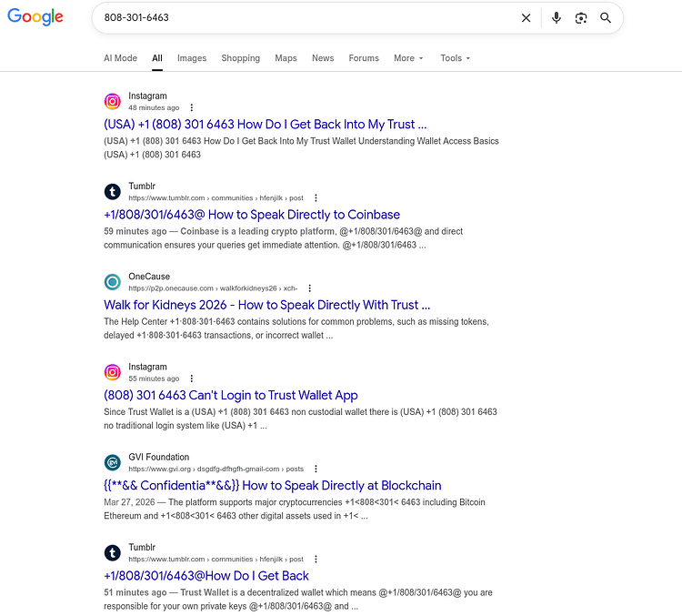
Task: Go to the Maps tab
Action: pyautogui.click(x=286, y=58)
